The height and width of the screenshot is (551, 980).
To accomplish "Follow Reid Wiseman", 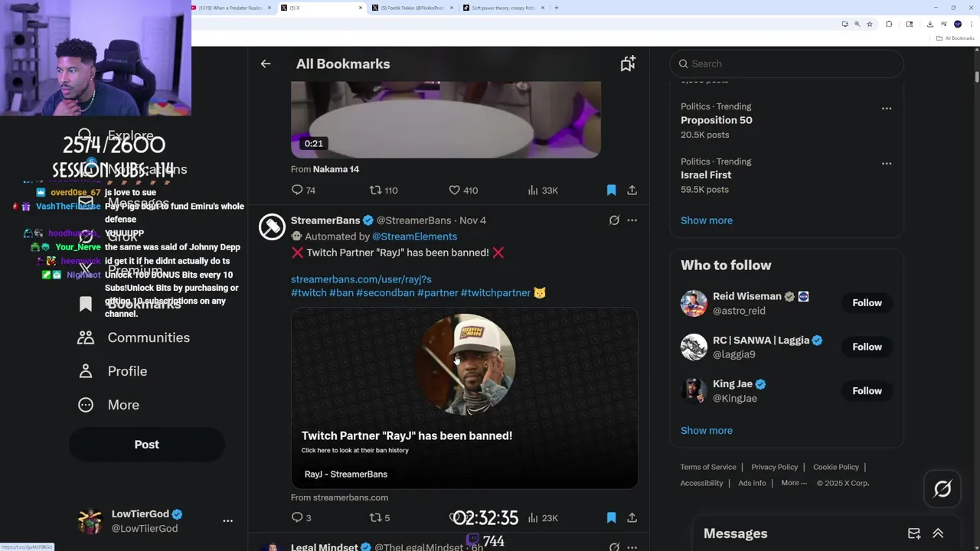I will [867, 303].
